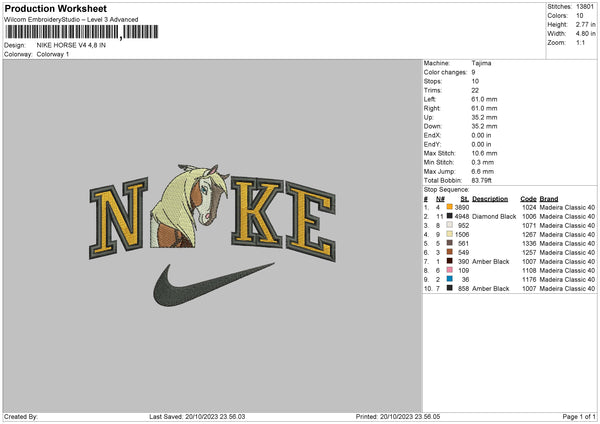The width and height of the screenshot is (600, 424).
Task: Select stitch count 1506 in stop 4
Action: click(x=462, y=235)
